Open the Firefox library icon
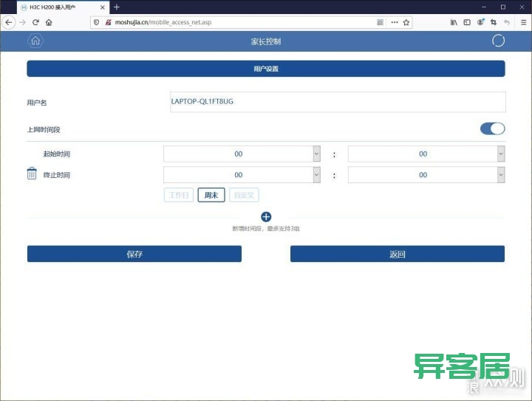The image size is (532, 401). pyautogui.click(x=454, y=22)
